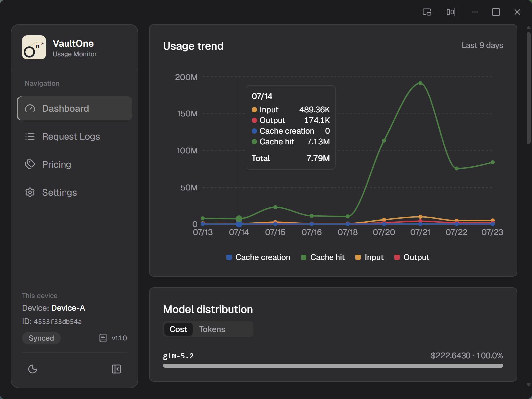Click the 07/13 axis date label

click(203, 232)
